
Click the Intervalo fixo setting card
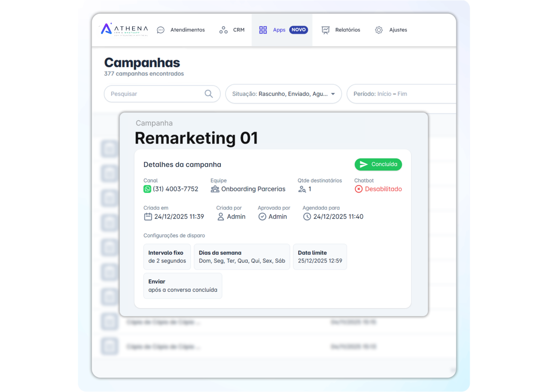click(x=167, y=257)
